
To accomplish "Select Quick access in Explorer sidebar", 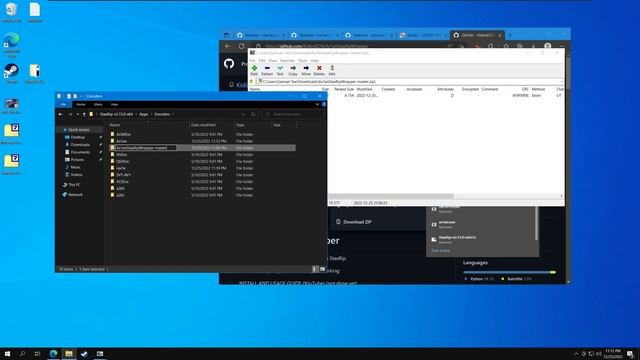I will pyautogui.click(x=78, y=129).
